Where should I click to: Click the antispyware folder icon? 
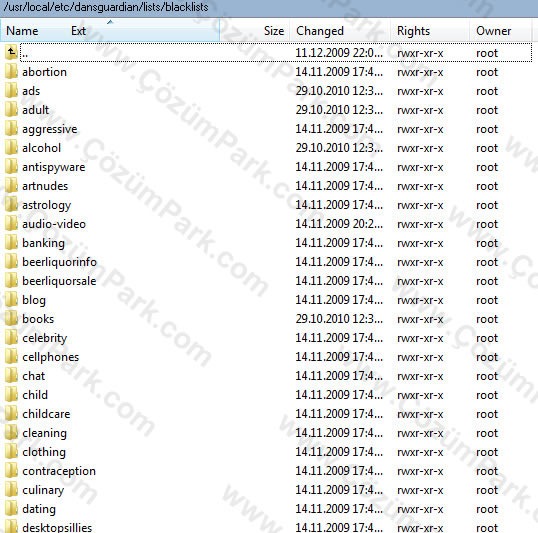pyautogui.click(x=11, y=167)
